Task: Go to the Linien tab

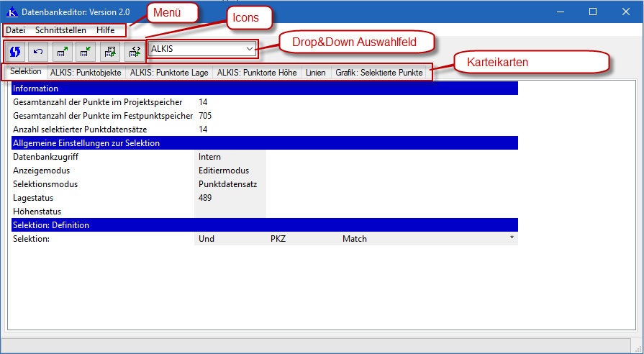Action: (315, 73)
